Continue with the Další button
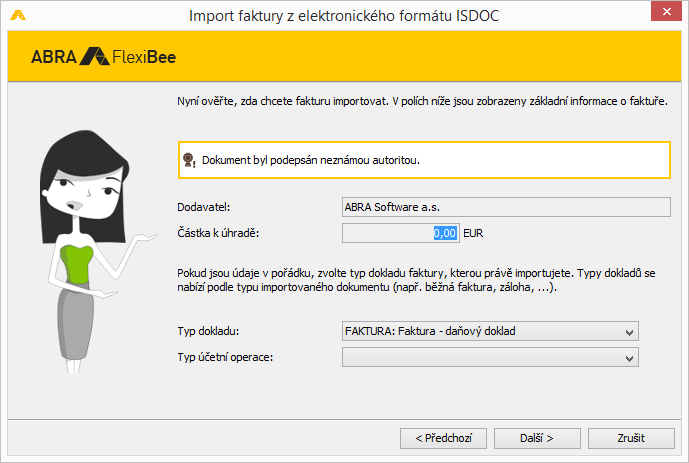The height and width of the screenshot is (463, 689). click(x=537, y=438)
